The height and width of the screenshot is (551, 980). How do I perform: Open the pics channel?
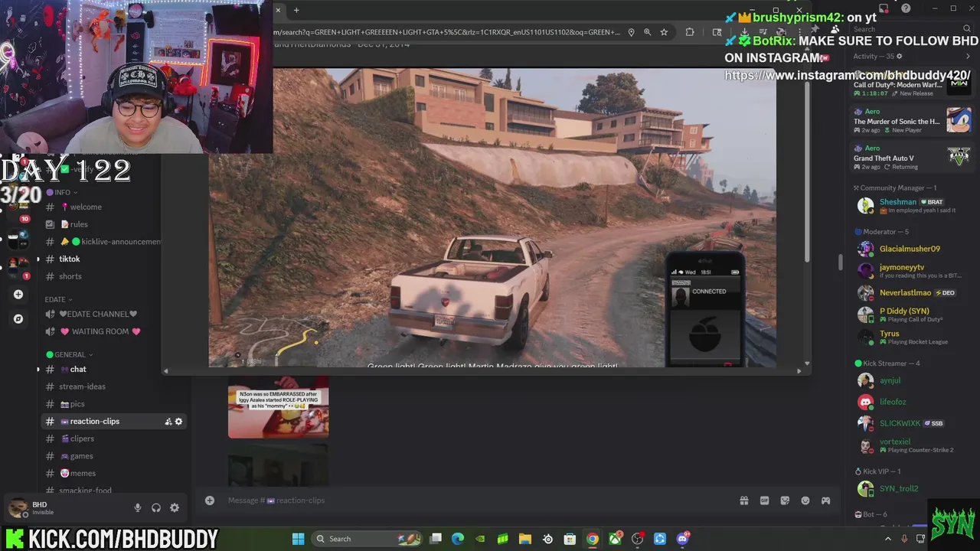(115, 404)
